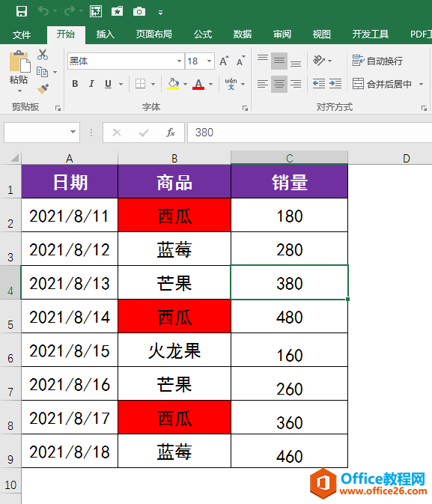Click the 合并后居中 merge and center button
Screen dimensions: 432x504
382,84
